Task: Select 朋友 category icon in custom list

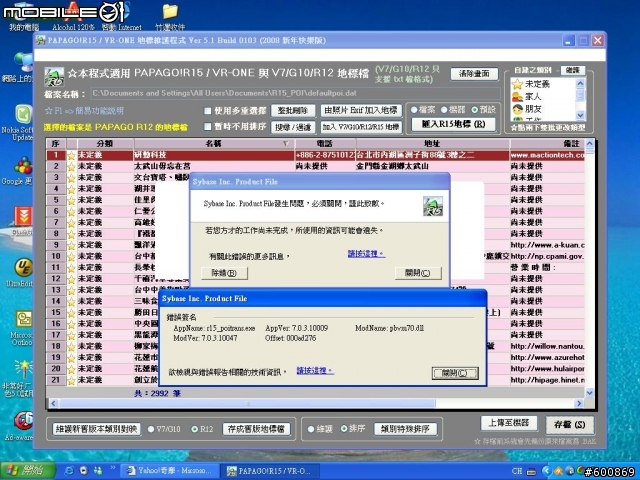Action: (518, 109)
